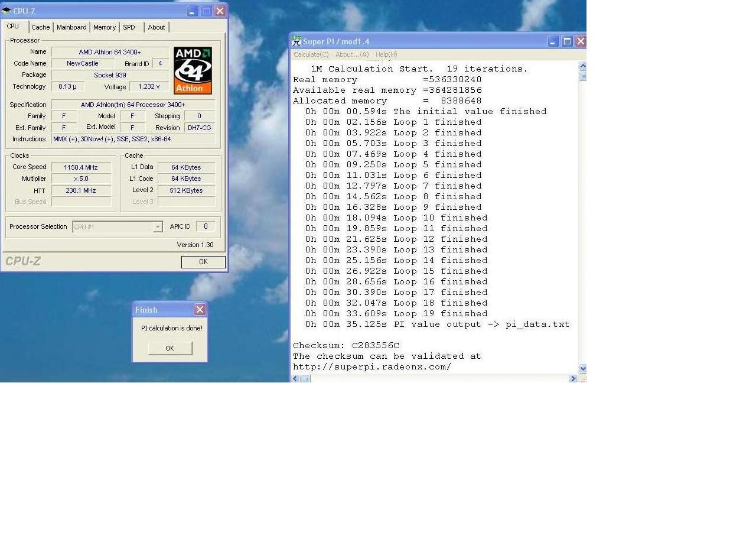This screenshot has width=756, height=545.
Task: Click Super PI horizontal scrollbar left arrow
Action: (x=296, y=378)
